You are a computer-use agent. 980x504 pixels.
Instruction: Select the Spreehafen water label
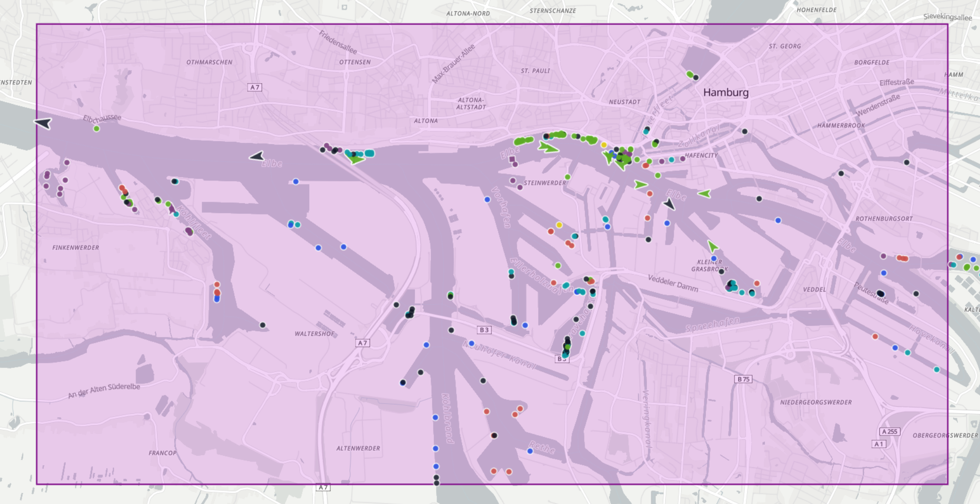click(713, 324)
